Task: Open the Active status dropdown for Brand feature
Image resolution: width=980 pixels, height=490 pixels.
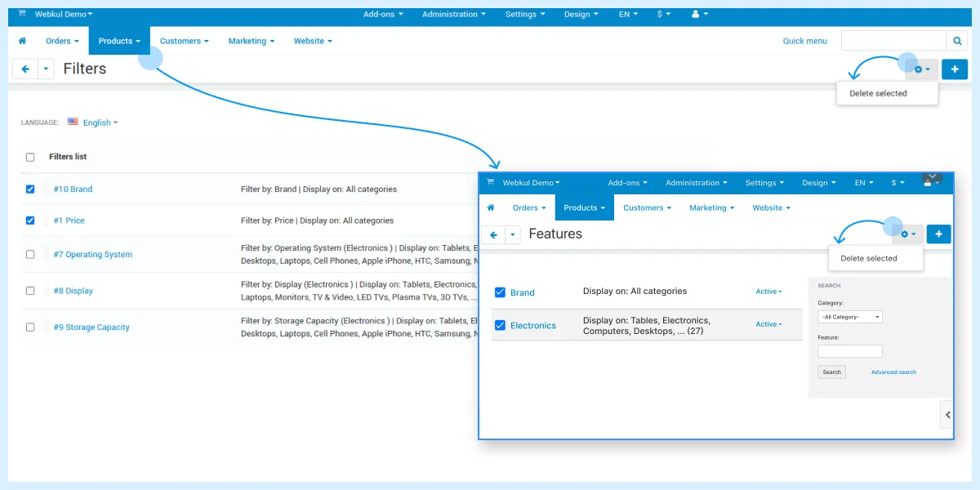Action: (768, 292)
